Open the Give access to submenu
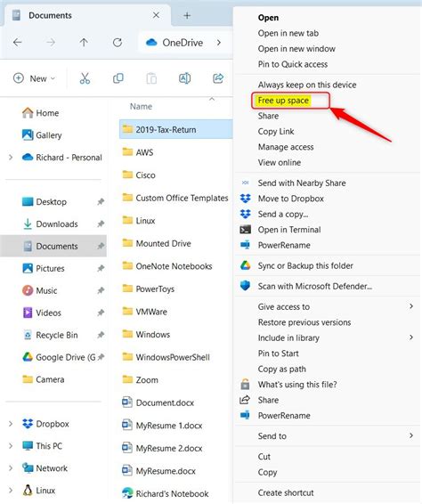This screenshot has width=422, height=504. [x=328, y=306]
